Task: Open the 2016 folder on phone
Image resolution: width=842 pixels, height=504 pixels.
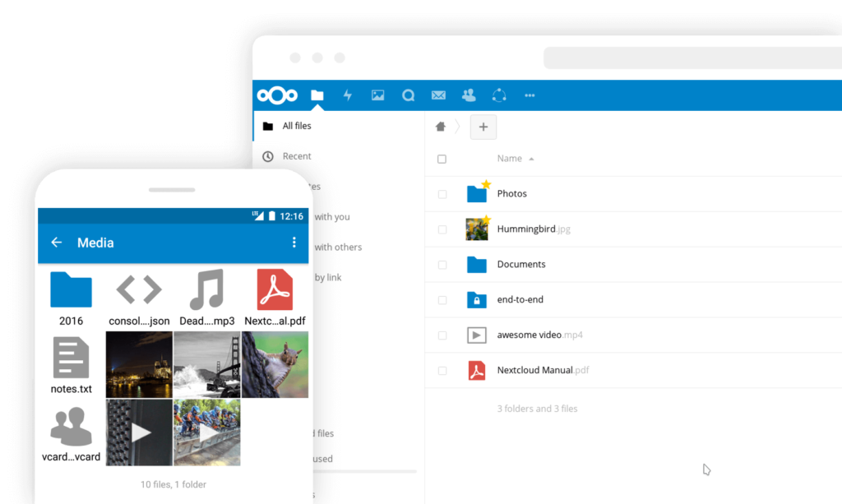Action: (71, 289)
